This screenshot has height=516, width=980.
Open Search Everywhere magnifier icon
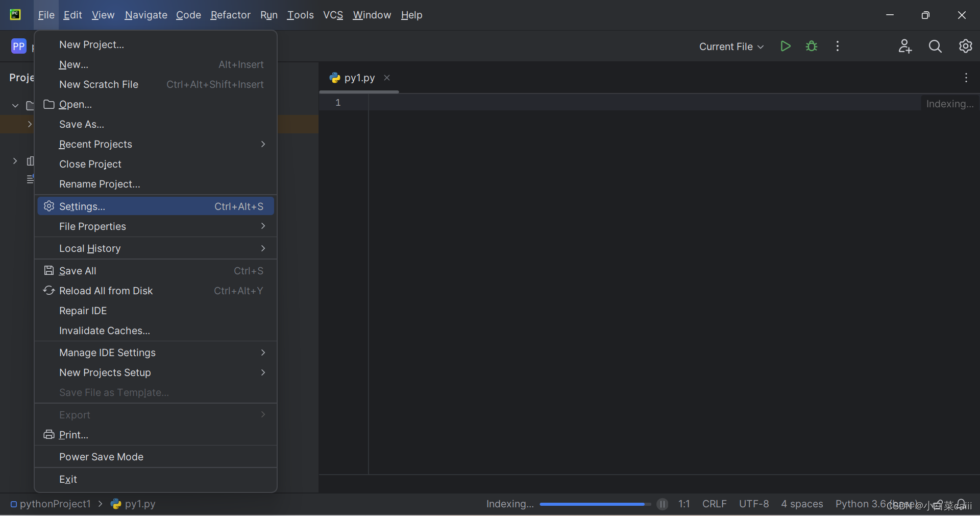tap(935, 46)
